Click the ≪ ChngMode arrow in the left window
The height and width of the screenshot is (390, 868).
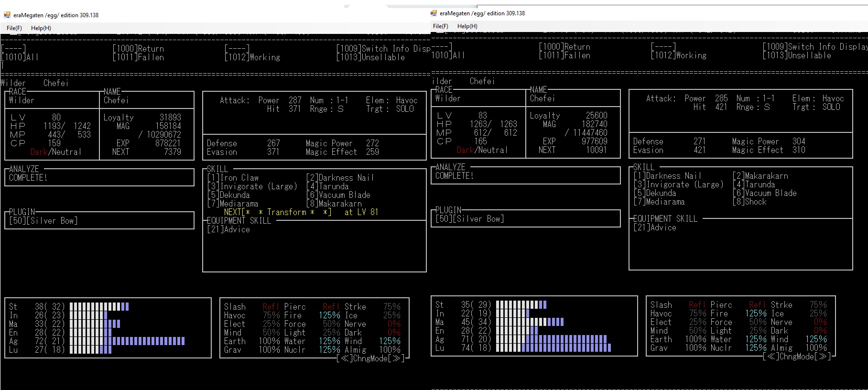click(x=346, y=358)
